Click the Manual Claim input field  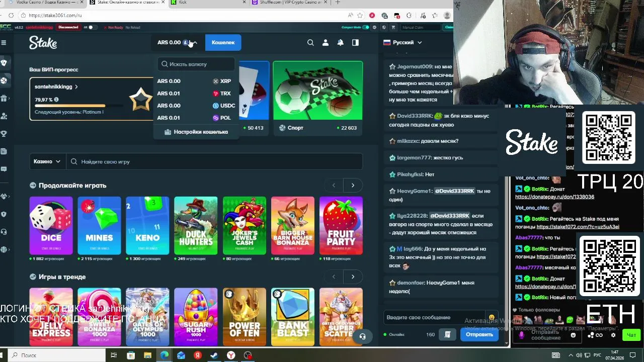(421, 27)
